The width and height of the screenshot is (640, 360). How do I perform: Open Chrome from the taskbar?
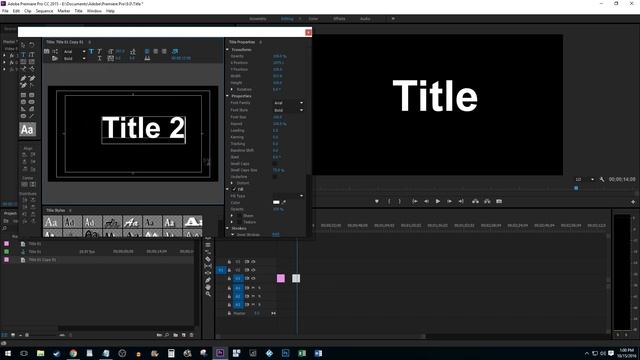click(73, 353)
